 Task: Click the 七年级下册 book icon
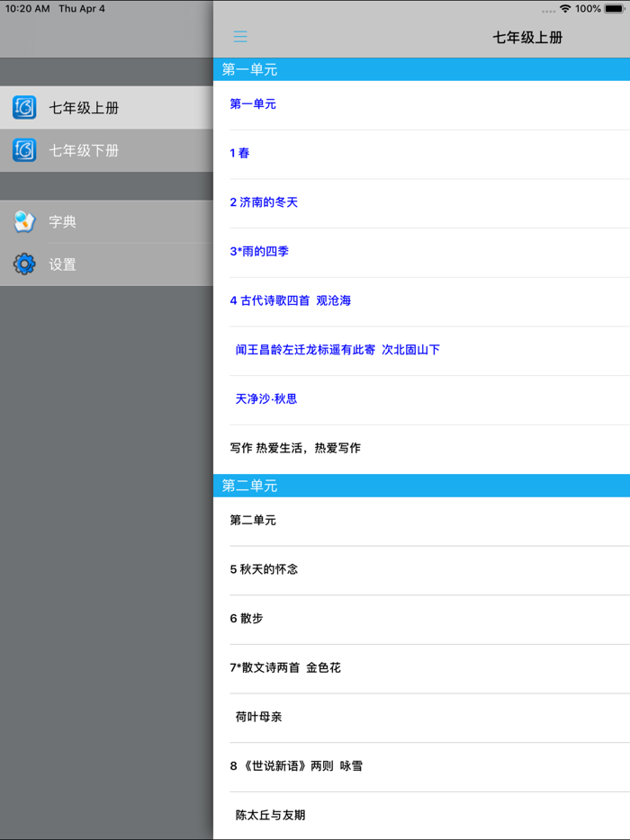pyautogui.click(x=24, y=150)
